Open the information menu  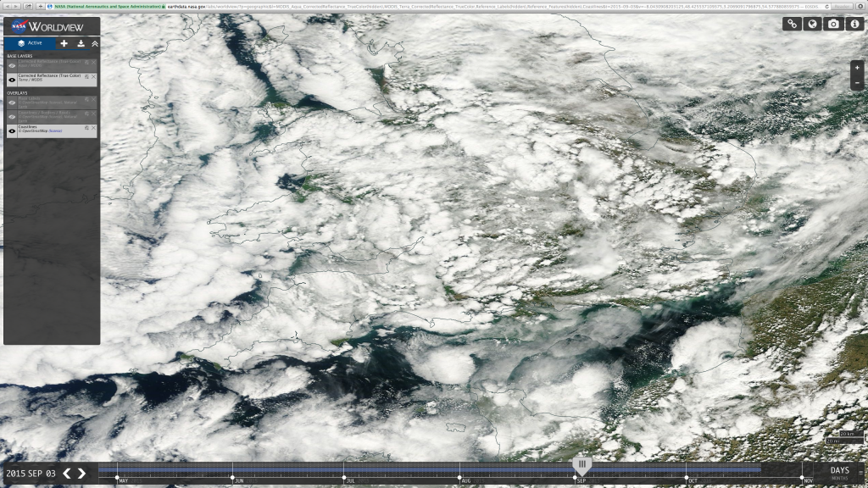pyautogui.click(x=854, y=24)
